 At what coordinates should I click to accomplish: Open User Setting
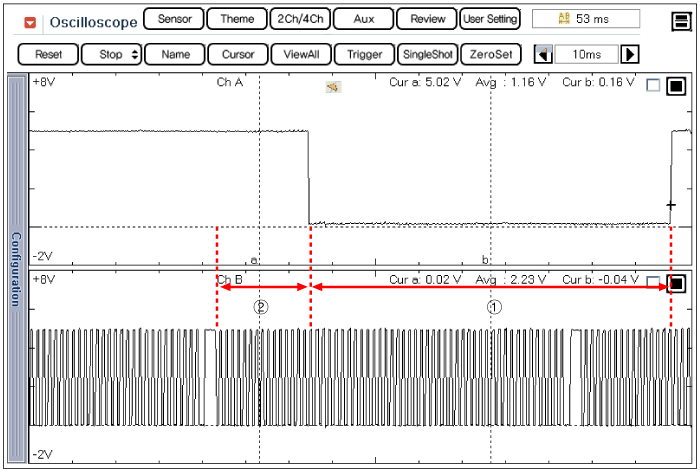pyautogui.click(x=490, y=19)
